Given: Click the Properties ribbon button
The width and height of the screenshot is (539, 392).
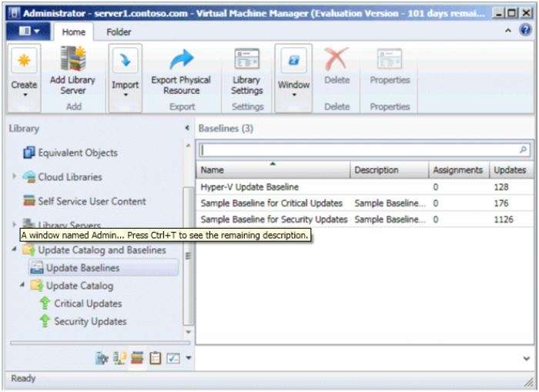Looking at the screenshot, I should point(390,66).
